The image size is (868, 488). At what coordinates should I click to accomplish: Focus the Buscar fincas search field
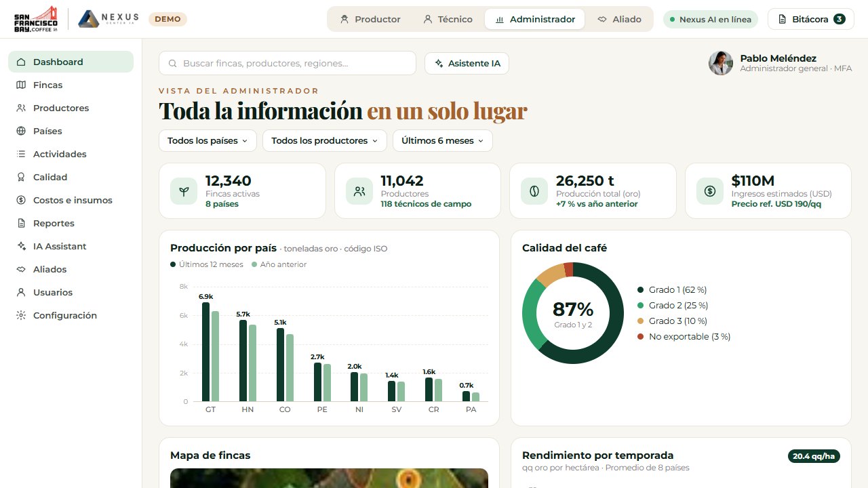click(288, 63)
